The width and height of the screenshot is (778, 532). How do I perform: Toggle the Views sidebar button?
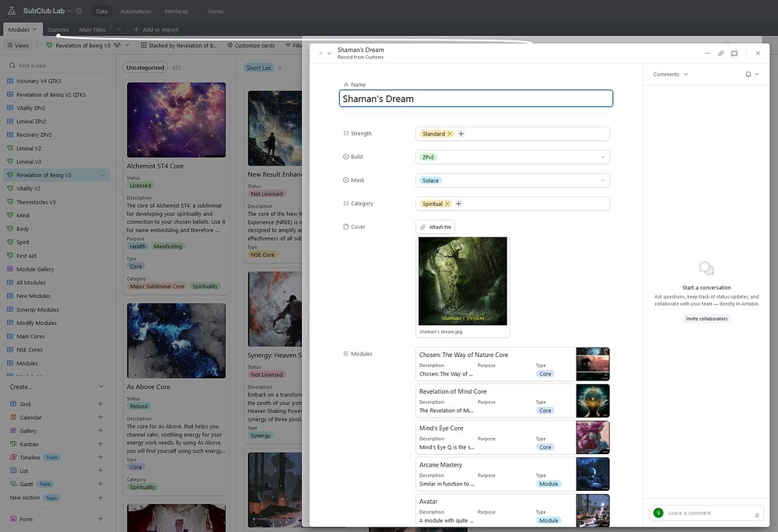coord(17,45)
